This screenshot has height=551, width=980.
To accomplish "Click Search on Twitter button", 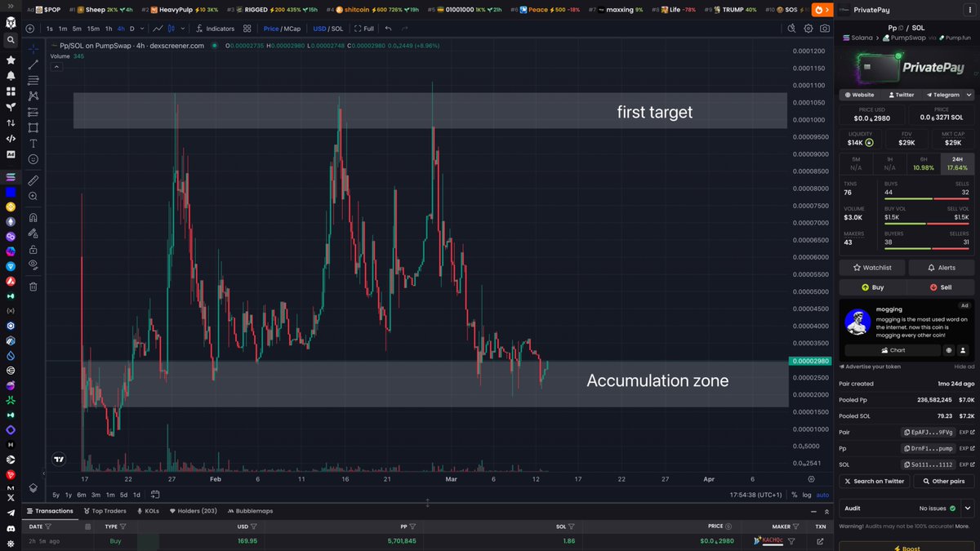I will coord(874,481).
